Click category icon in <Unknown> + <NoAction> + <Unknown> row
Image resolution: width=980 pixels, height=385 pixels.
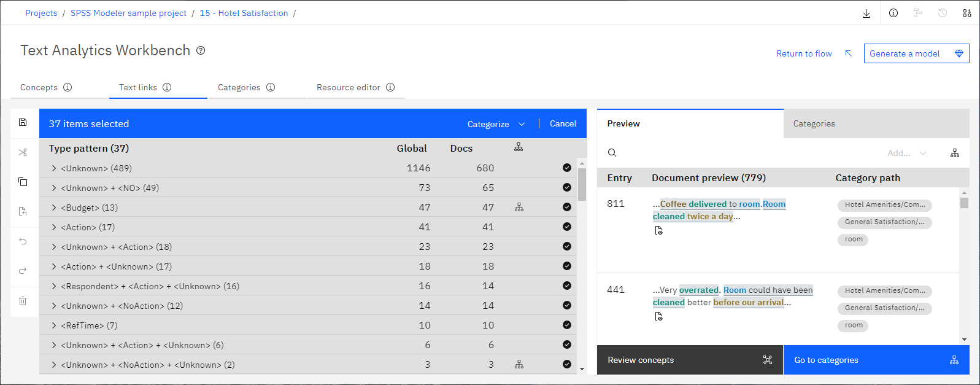[x=519, y=365]
